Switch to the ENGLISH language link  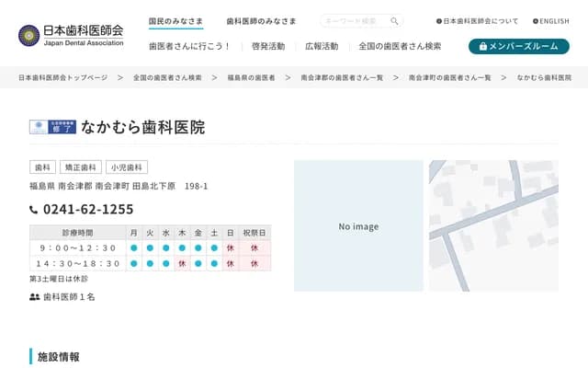tap(550, 20)
